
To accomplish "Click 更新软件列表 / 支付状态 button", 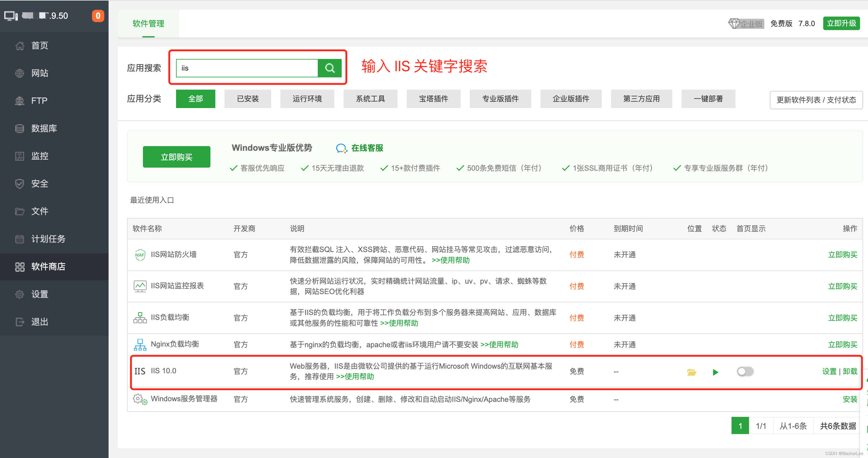I will pyautogui.click(x=816, y=100).
